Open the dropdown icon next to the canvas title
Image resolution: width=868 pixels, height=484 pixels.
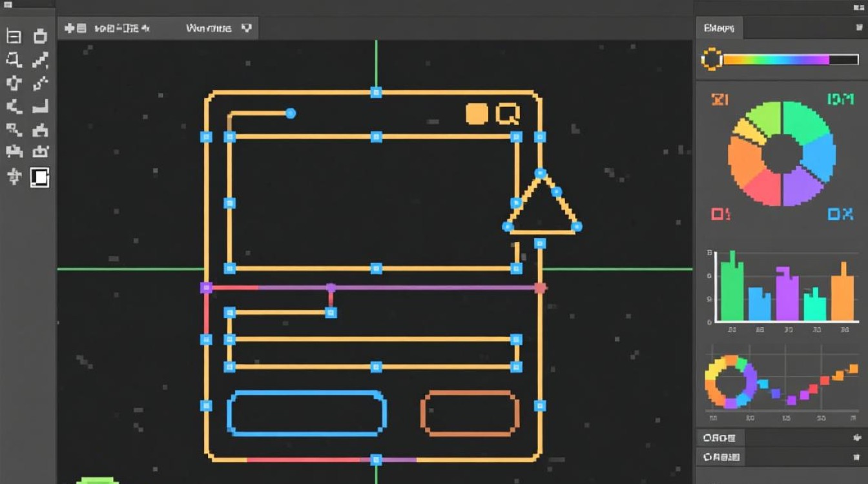pyautogui.click(x=246, y=28)
